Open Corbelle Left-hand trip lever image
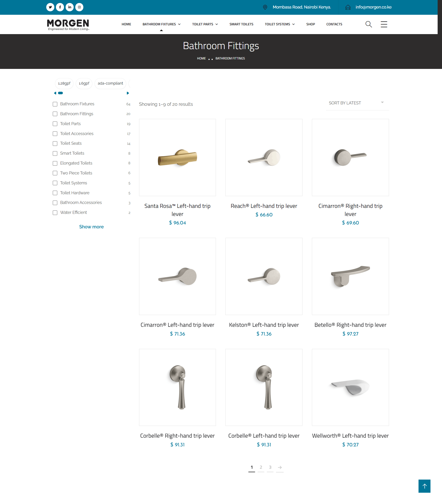Viewport: 442px width, 504px height. pos(264,387)
